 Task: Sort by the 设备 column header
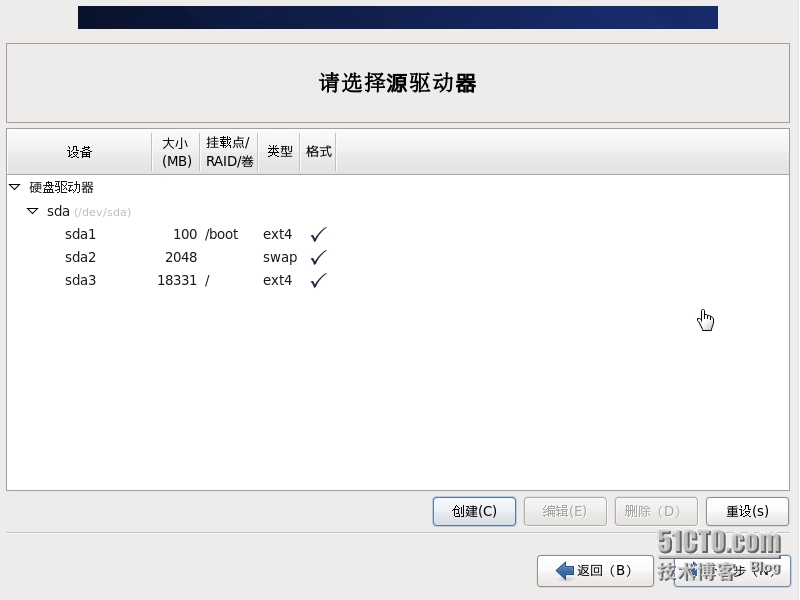(x=79, y=152)
